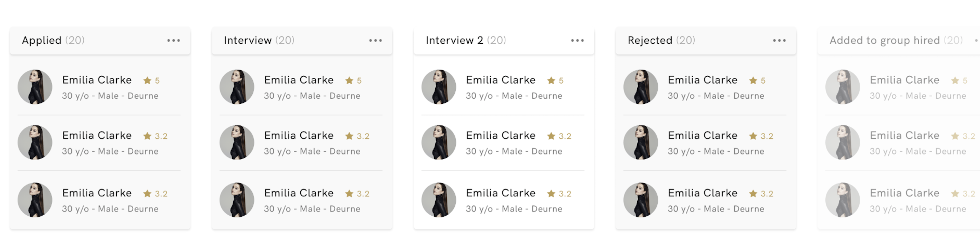Click first candidate avatar in Interview column
Image resolution: width=980 pixels, height=250 pixels.
click(x=237, y=87)
